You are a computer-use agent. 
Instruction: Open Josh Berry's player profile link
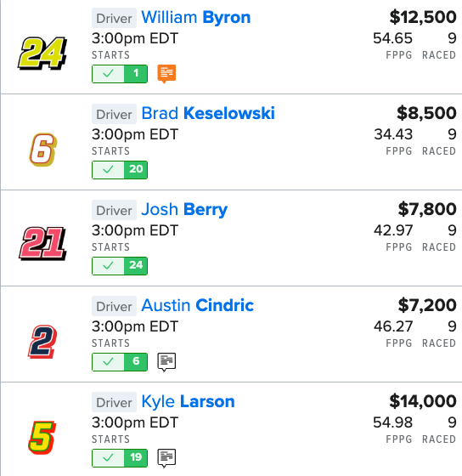(x=184, y=210)
